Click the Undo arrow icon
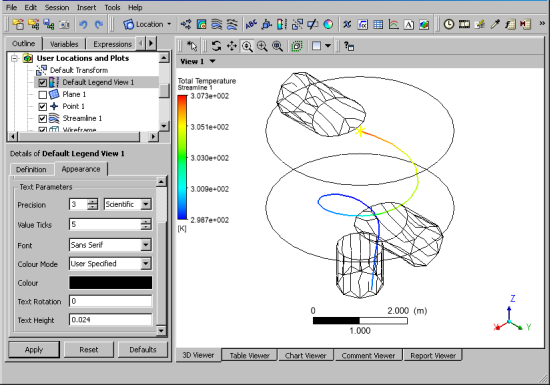Screen dimensions: 550x385 click(83, 25)
